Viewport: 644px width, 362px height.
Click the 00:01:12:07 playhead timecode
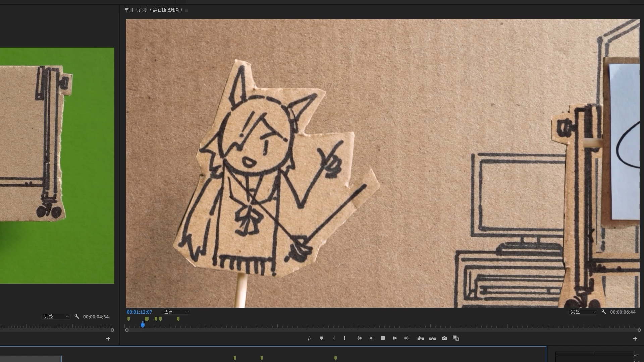[139, 312]
